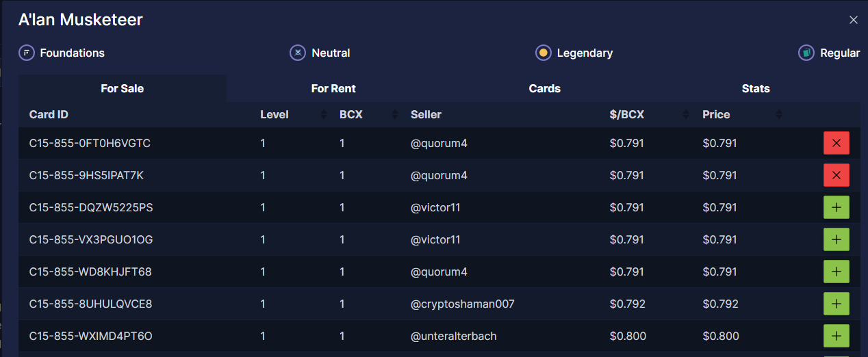Click the Regular foil icon

[806, 53]
